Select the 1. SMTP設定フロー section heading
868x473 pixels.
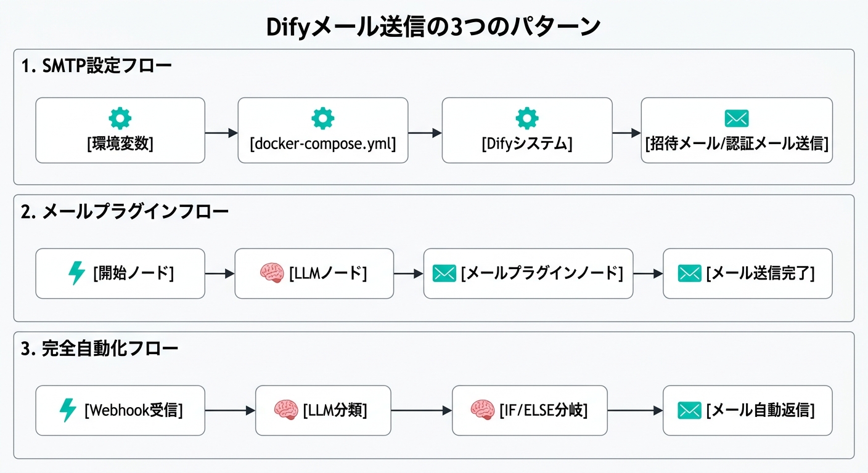[96, 67]
